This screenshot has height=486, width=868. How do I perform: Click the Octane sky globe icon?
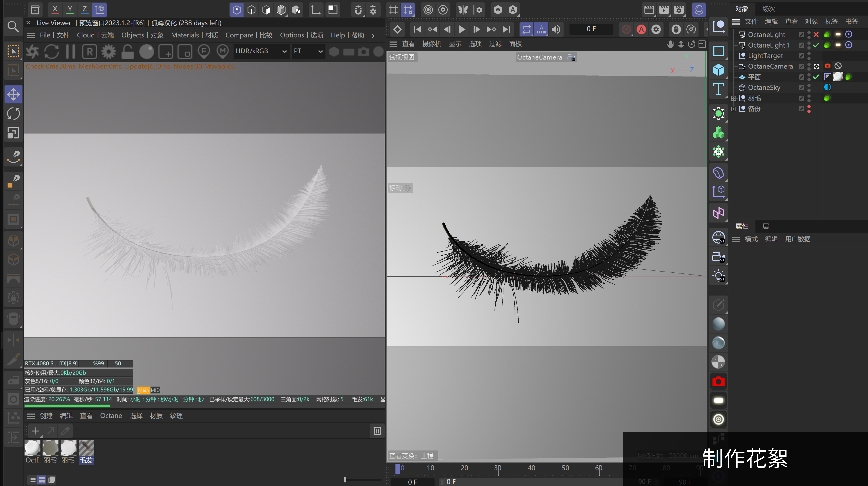[x=718, y=238]
